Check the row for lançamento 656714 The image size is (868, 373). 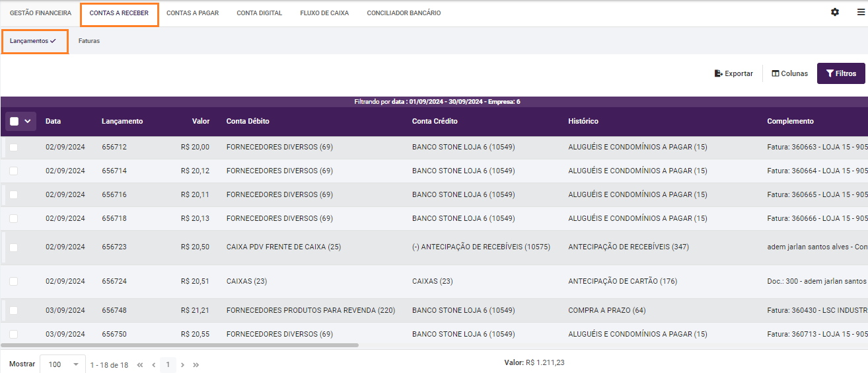14,171
